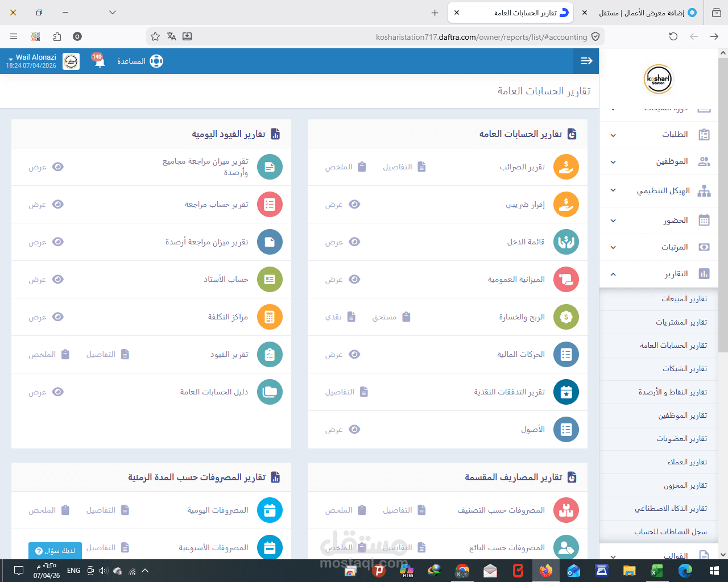Collapse the reports (التقارير) sidebar menu
This screenshot has width=728, height=582.
click(x=659, y=274)
